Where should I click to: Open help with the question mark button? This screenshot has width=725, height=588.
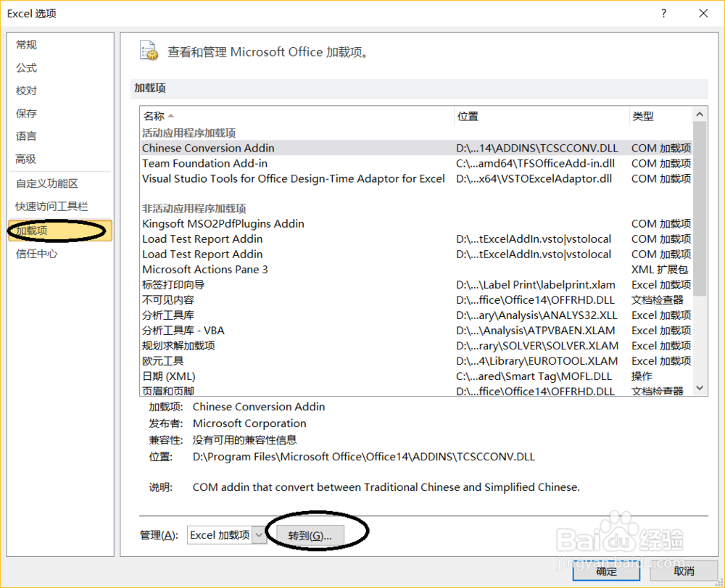pos(663,13)
